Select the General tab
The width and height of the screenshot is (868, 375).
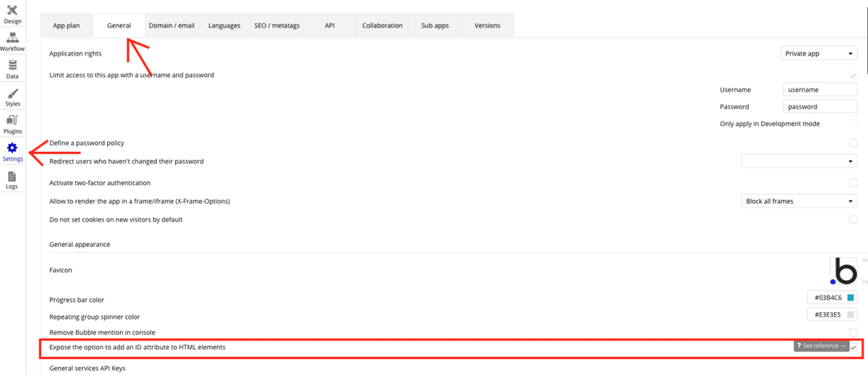pos(119,25)
